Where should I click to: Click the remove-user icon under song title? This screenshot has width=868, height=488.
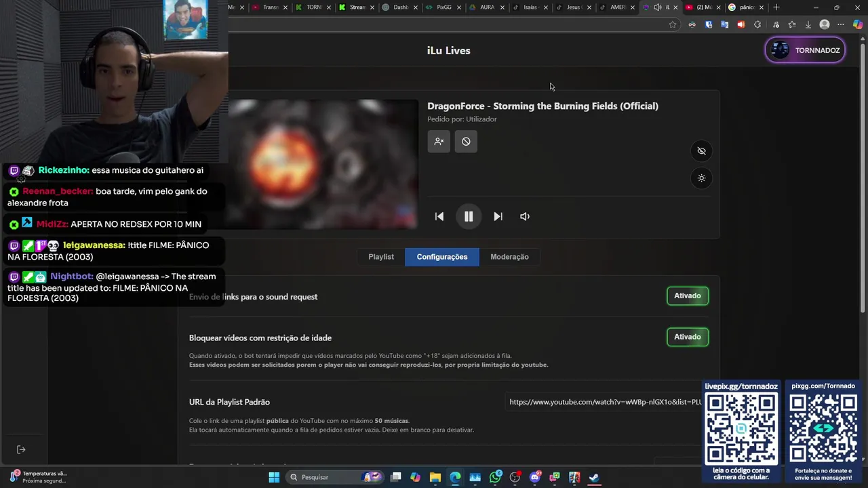(439, 142)
